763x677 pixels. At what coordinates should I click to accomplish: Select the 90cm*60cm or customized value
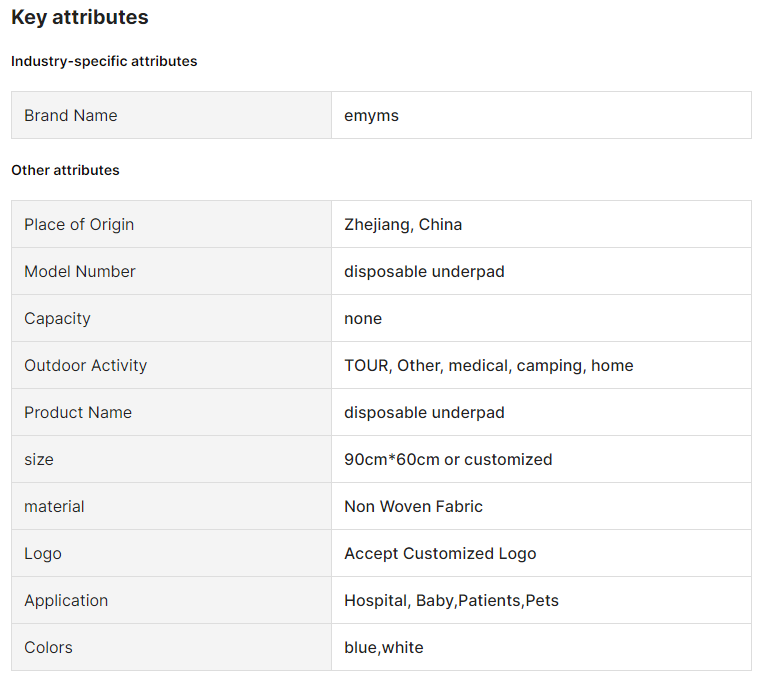[448, 459]
